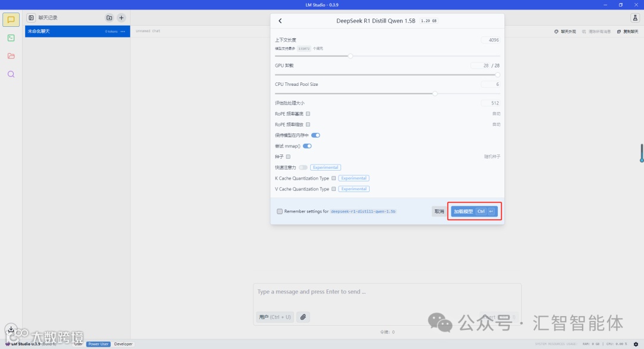Go back with the arrow in model dialog

[280, 20]
